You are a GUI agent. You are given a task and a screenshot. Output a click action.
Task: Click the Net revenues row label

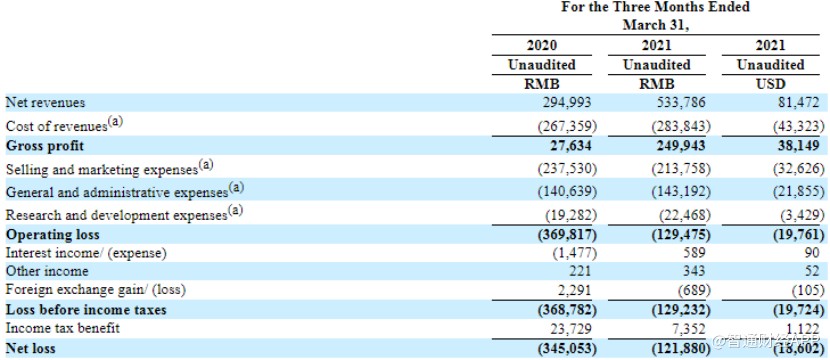[45, 103]
